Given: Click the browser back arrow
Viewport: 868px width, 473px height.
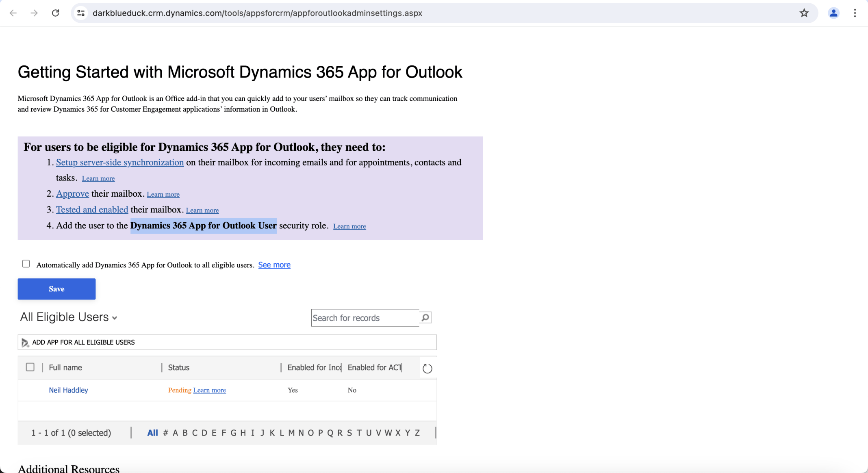Looking at the screenshot, I should tap(13, 13).
